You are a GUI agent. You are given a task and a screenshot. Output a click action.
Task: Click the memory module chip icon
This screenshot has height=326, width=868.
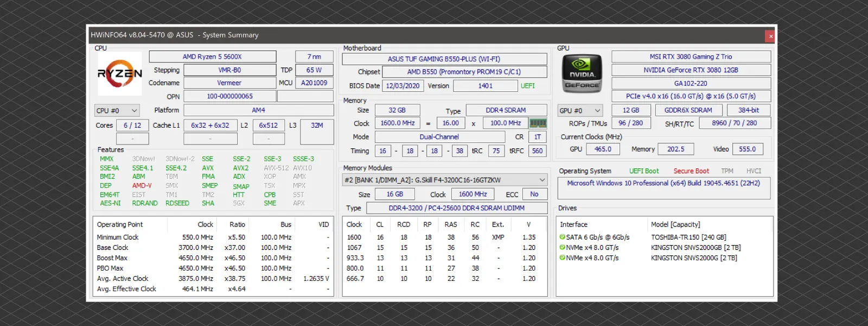coord(538,123)
